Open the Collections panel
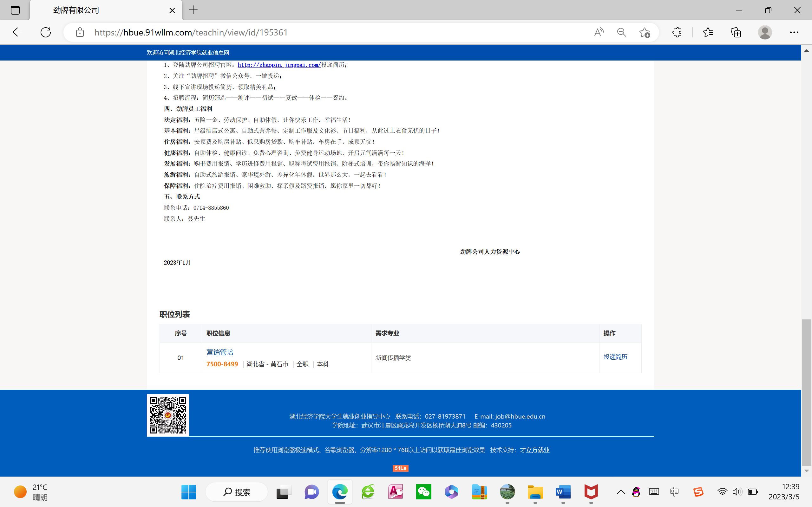The width and height of the screenshot is (812, 507). pos(736,32)
